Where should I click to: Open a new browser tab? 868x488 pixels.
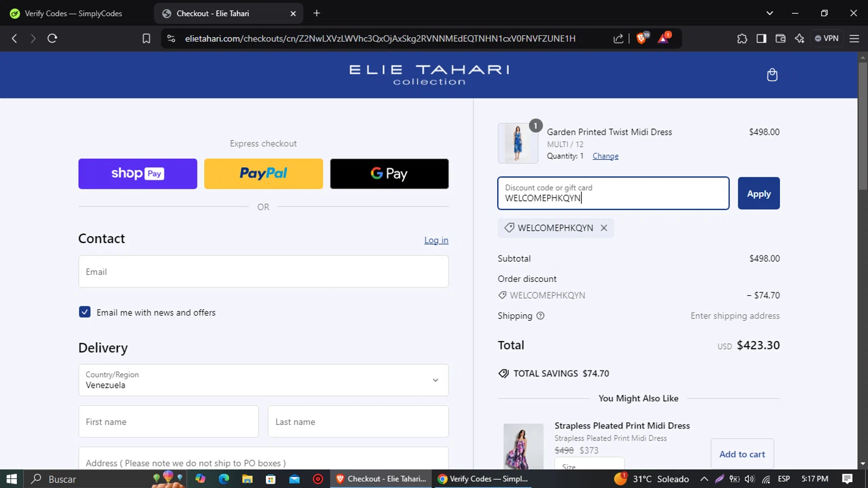(x=317, y=13)
